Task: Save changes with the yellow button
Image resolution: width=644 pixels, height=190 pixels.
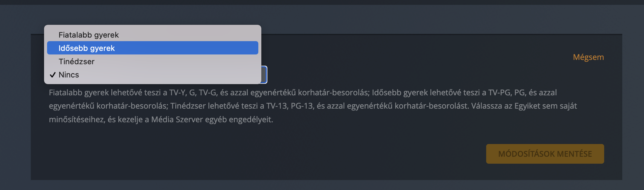Action: click(x=545, y=154)
